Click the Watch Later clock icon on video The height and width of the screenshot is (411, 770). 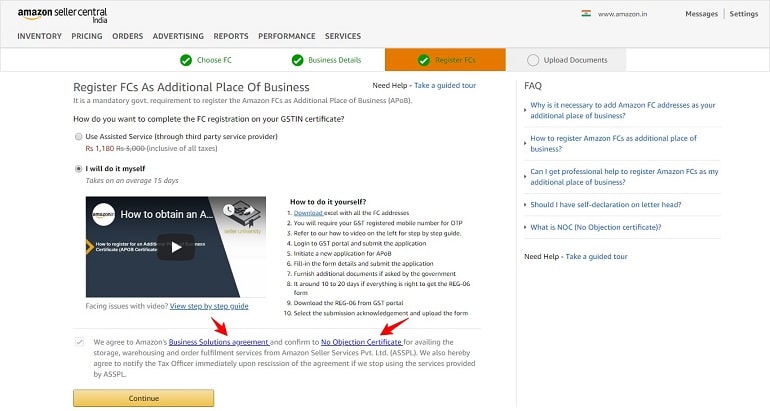[228, 211]
